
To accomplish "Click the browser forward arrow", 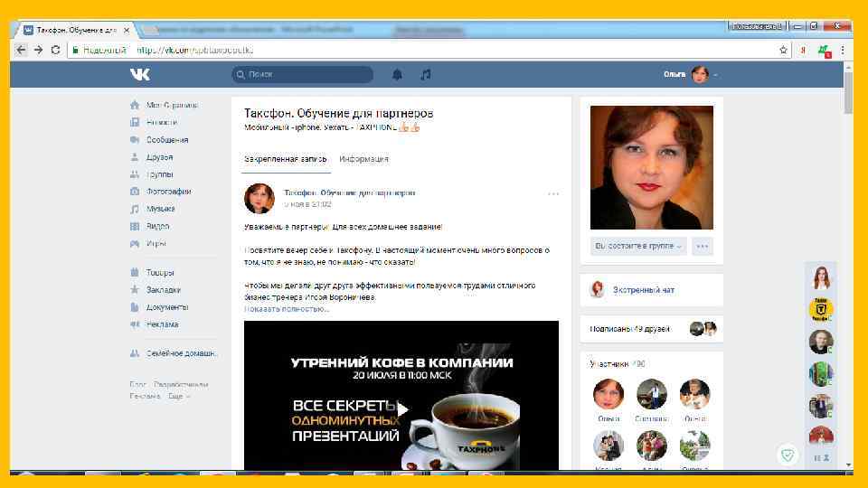I will 38,50.
